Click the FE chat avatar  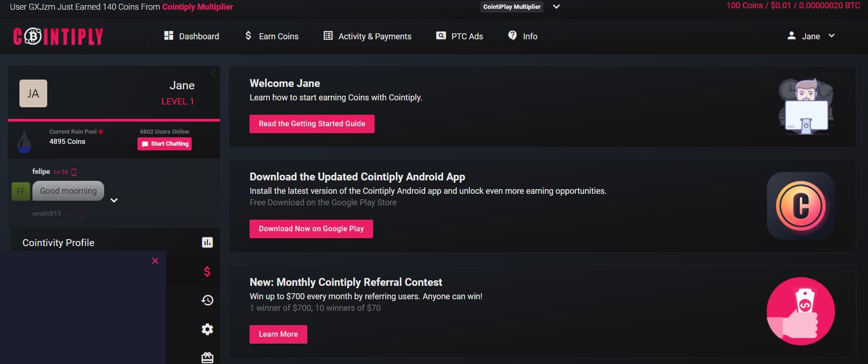(x=21, y=191)
